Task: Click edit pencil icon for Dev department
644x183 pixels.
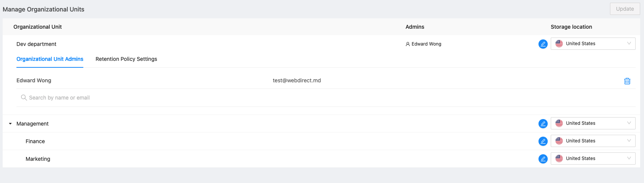Action: (x=543, y=44)
